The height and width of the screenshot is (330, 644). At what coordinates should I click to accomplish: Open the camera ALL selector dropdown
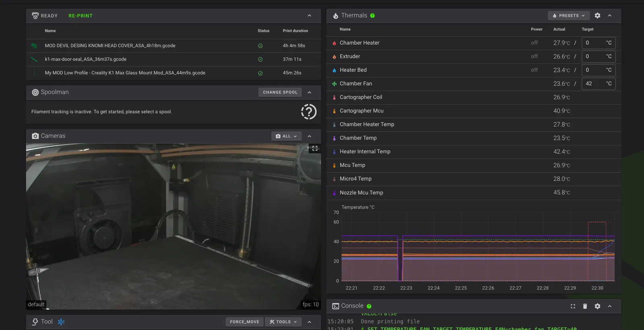pos(286,136)
